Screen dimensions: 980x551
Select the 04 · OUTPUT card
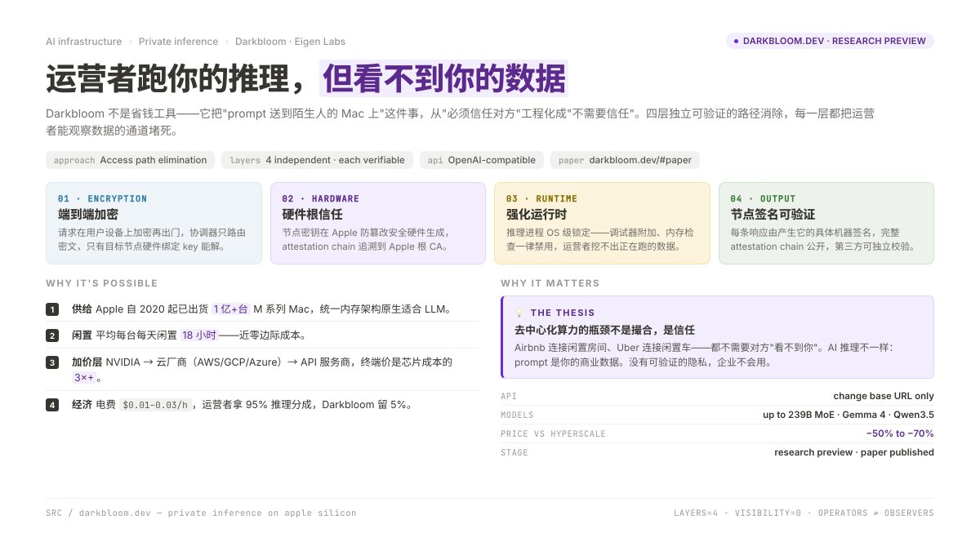click(826, 223)
